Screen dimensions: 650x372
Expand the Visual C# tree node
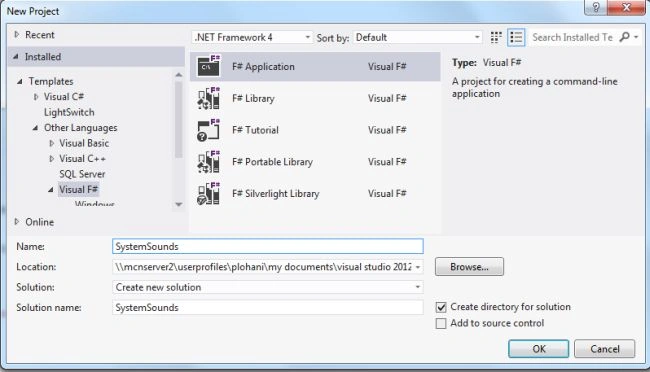[36, 97]
